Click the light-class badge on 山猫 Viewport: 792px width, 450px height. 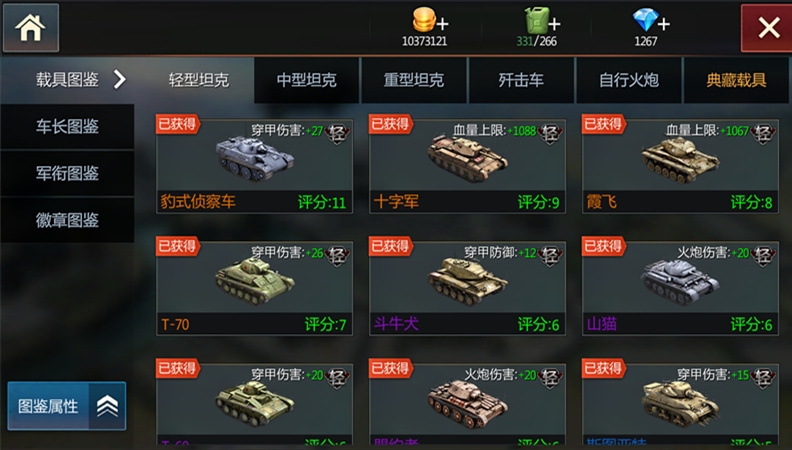point(763,256)
